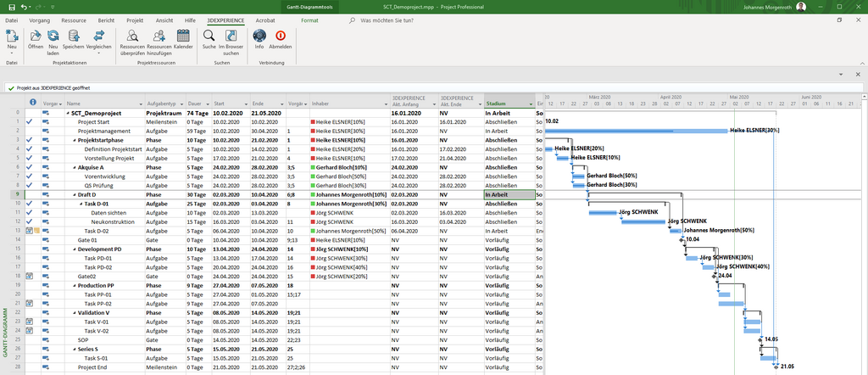
Task: Collapse the SCT_Demoproject summary task
Action: pos(68,113)
